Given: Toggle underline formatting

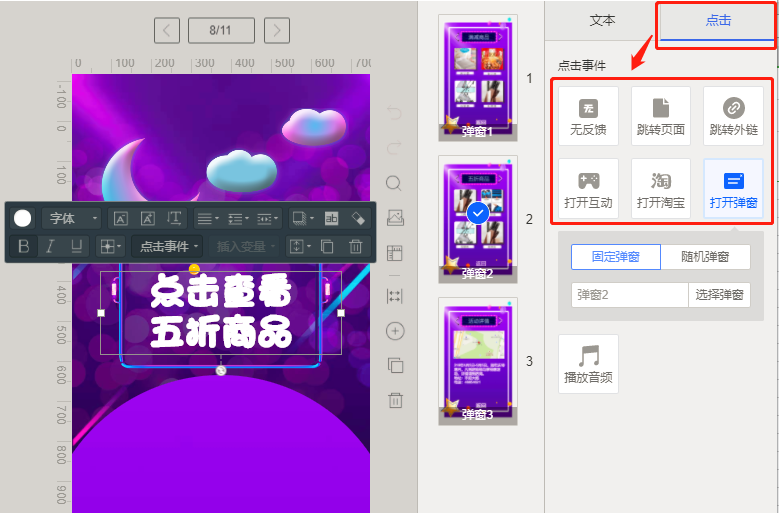Looking at the screenshot, I should (77, 246).
